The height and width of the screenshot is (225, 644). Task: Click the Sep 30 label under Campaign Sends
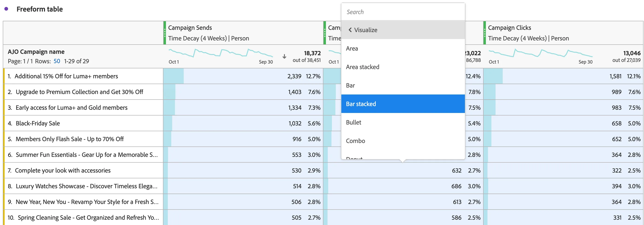(x=266, y=62)
